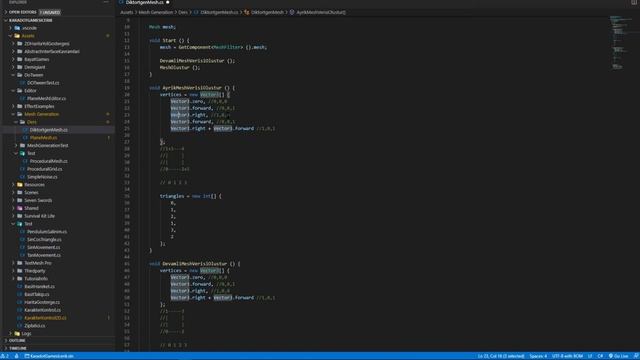
Task: Open SinCosTriangle.cs file
Action: 44,240
